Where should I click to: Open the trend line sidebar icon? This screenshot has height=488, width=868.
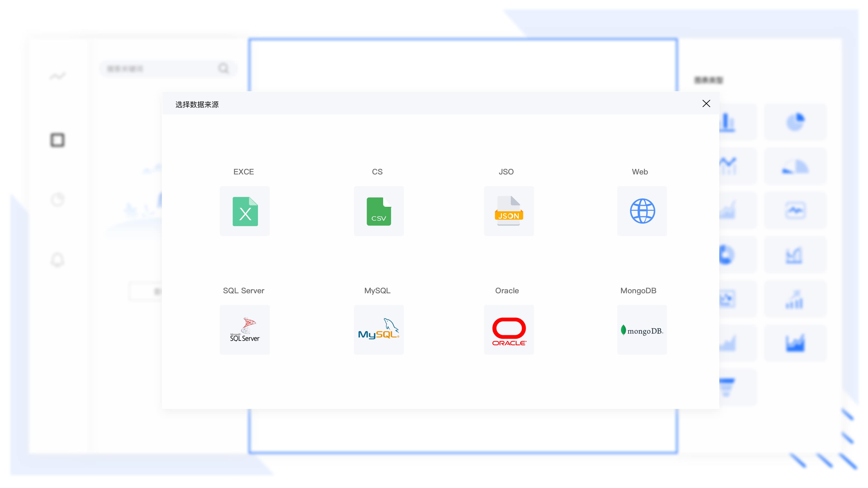click(58, 76)
